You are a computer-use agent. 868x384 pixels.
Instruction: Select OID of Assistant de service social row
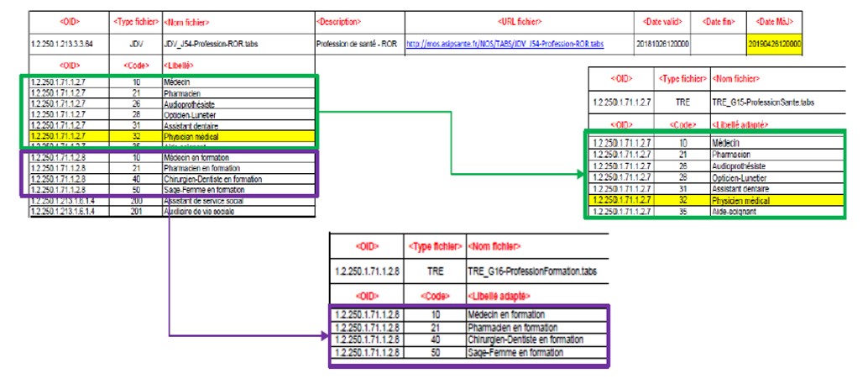click(70, 201)
